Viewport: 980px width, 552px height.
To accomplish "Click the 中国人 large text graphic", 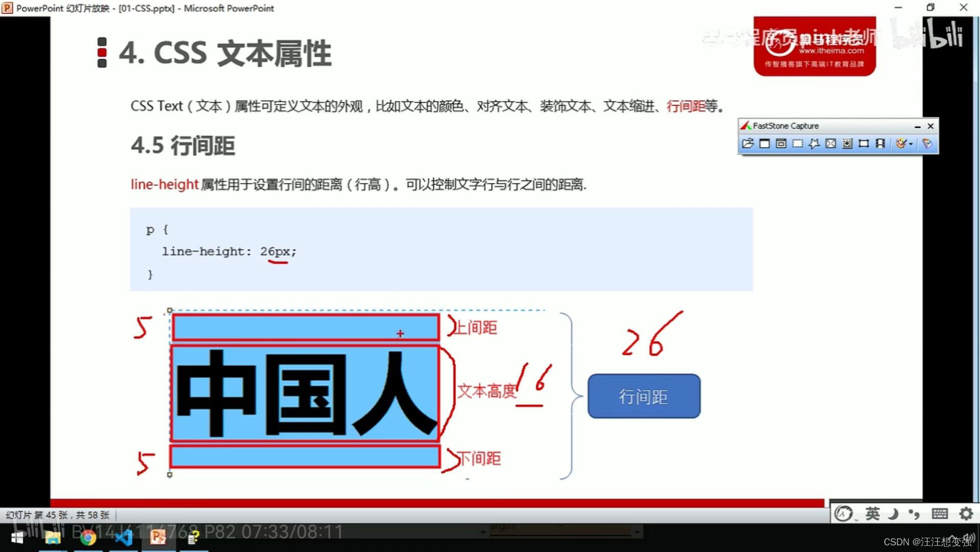I will [x=306, y=394].
